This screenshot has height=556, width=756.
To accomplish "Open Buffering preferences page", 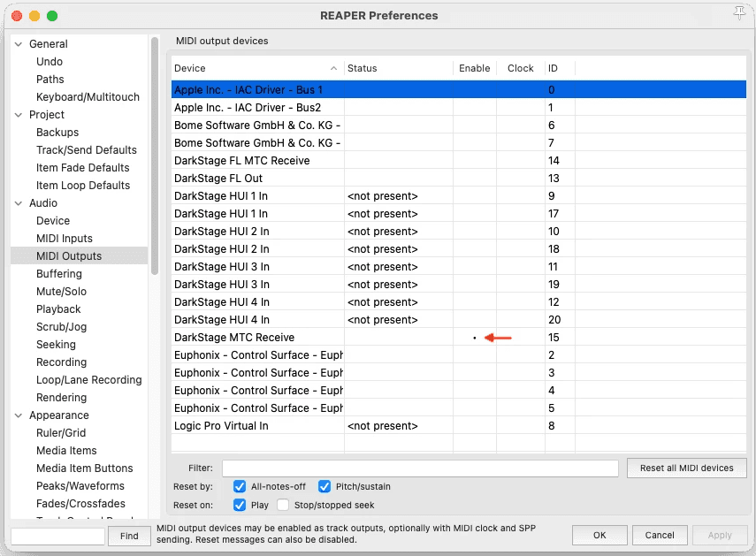I will [59, 274].
